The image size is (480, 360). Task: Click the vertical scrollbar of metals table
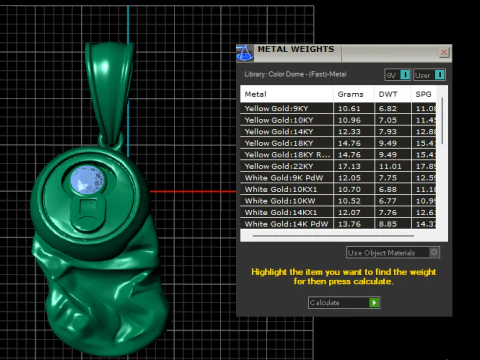point(442,121)
